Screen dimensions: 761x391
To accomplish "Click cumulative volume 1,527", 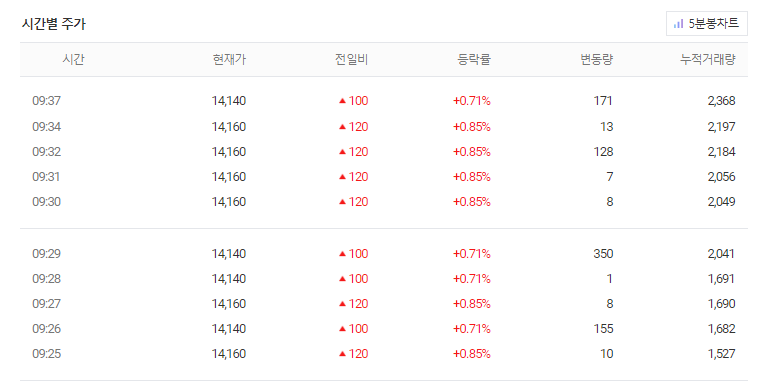I will pos(722,354).
